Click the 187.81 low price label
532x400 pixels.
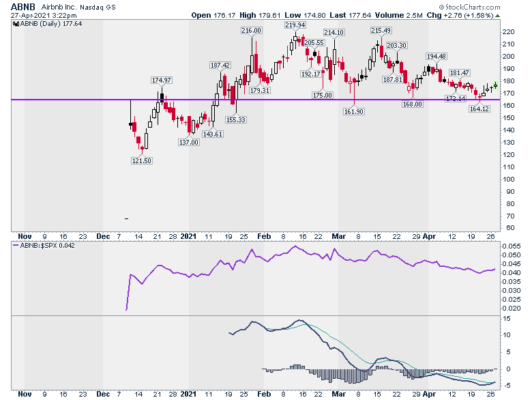tap(393, 79)
